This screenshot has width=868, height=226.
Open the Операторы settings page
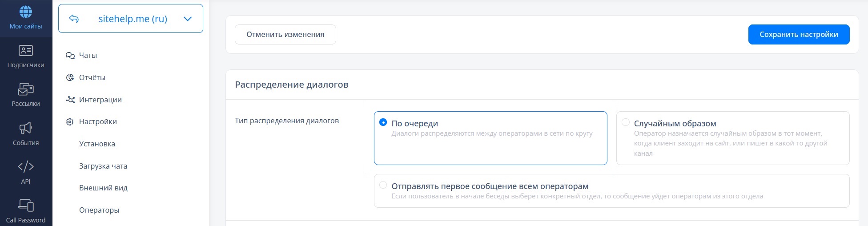(x=99, y=210)
